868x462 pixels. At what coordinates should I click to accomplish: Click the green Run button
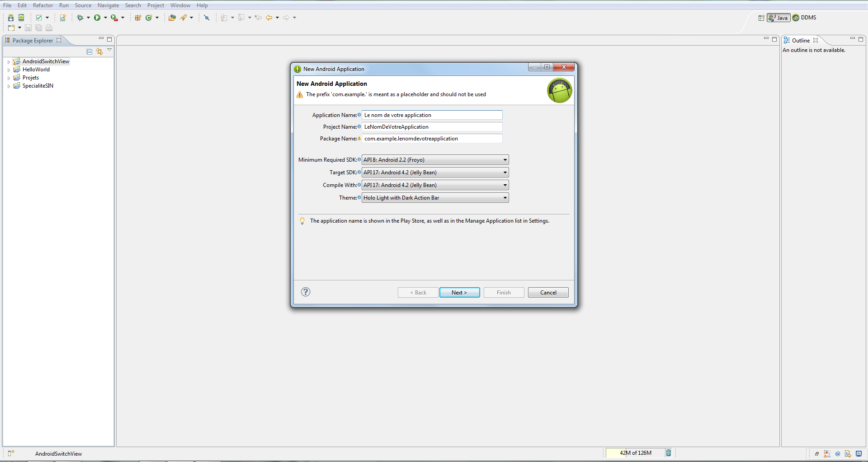point(97,18)
